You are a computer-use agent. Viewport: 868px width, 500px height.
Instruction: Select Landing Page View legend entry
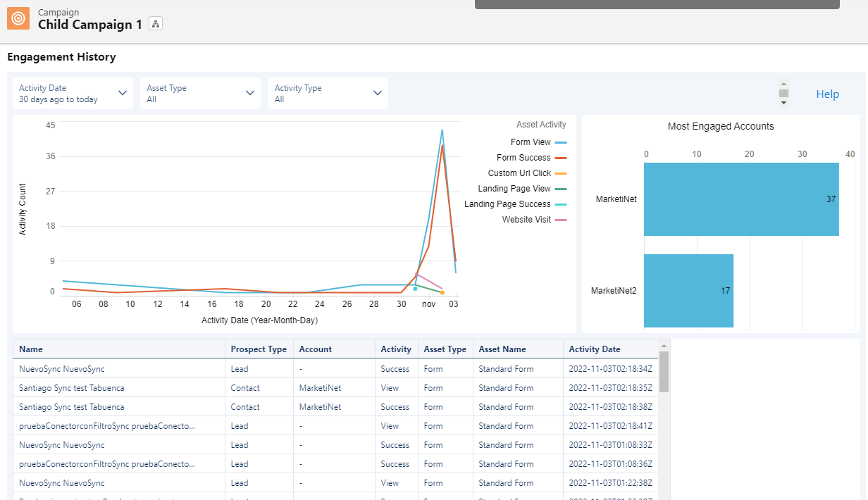(x=522, y=189)
